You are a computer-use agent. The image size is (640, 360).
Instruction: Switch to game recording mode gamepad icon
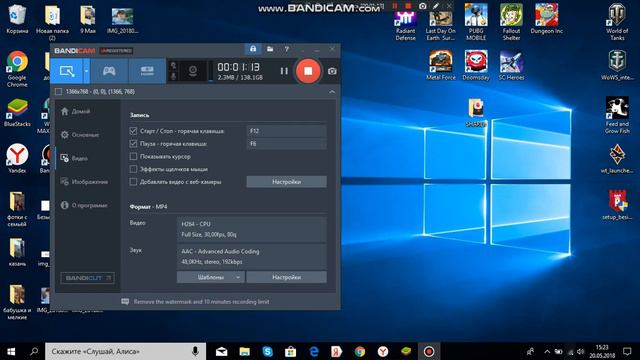[109, 71]
